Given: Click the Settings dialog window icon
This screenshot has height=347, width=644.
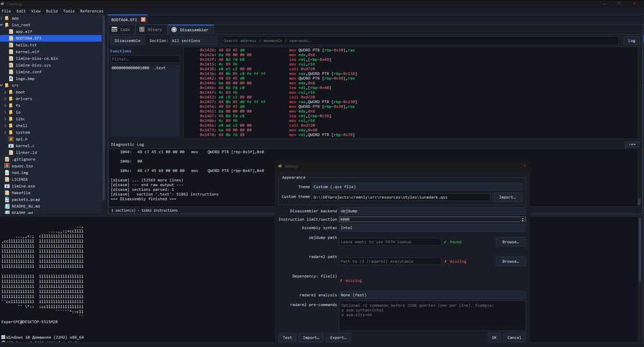Looking at the screenshot, I should [281, 166].
